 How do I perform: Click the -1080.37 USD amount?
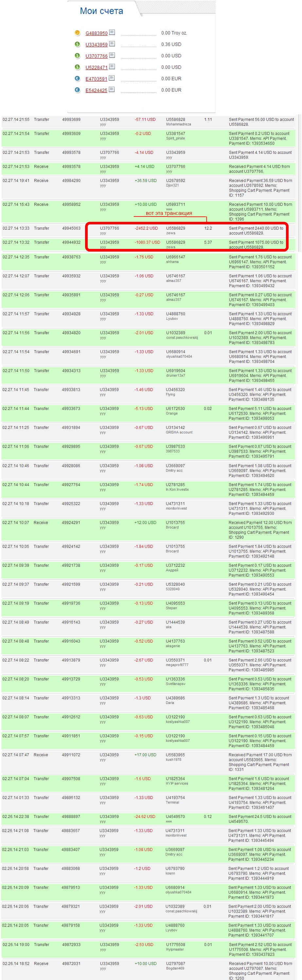click(147, 242)
